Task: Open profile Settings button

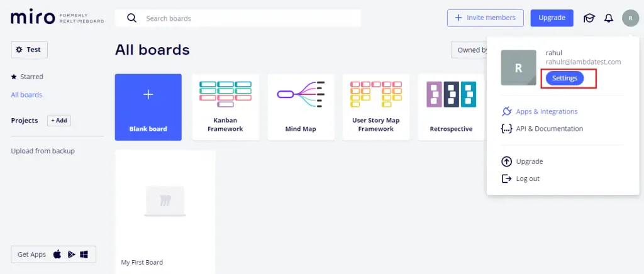Action: click(x=564, y=78)
